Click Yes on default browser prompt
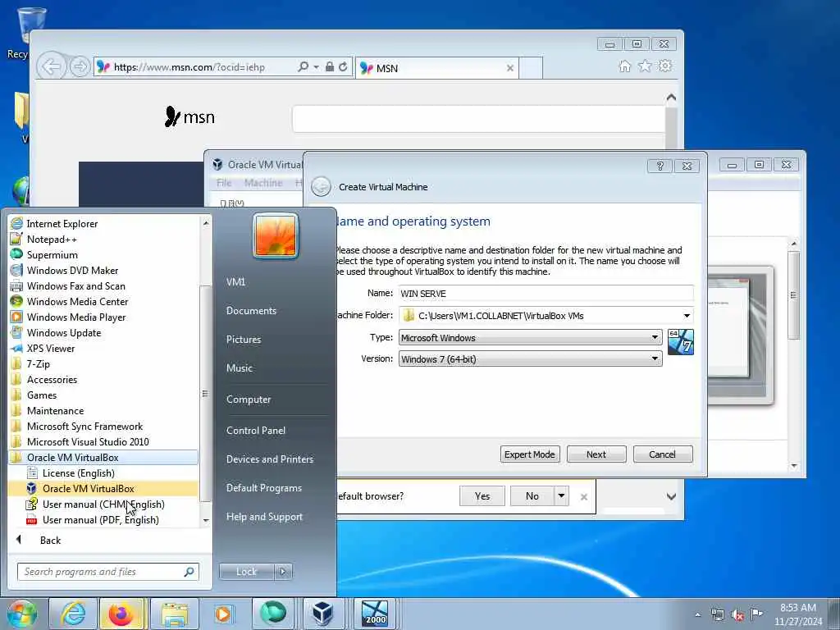840x630 pixels. click(482, 496)
